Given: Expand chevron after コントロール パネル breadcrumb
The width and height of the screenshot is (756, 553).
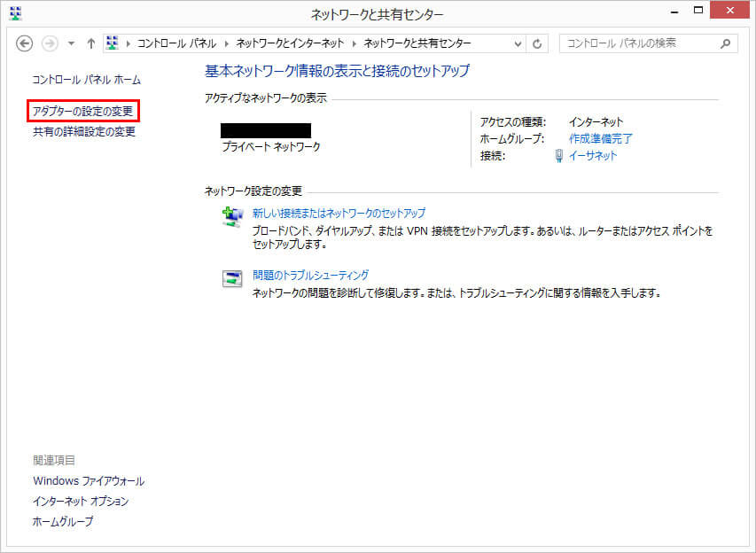Looking at the screenshot, I should click(227, 44).
